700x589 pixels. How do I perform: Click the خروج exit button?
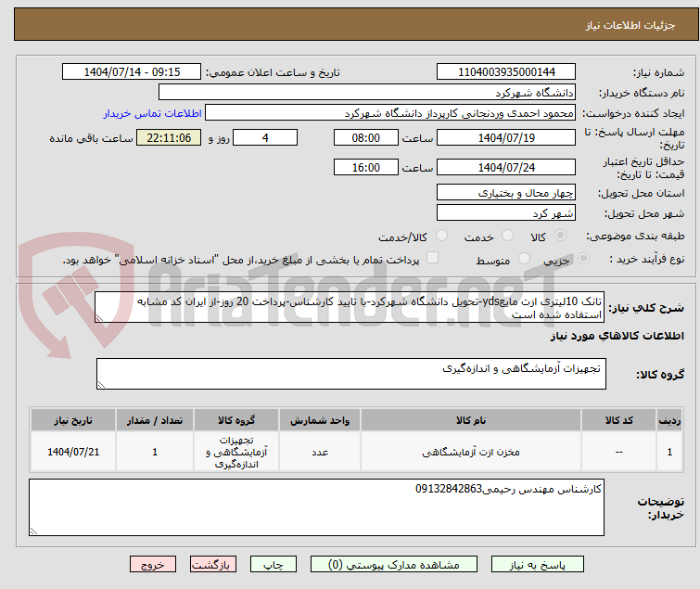153,565
